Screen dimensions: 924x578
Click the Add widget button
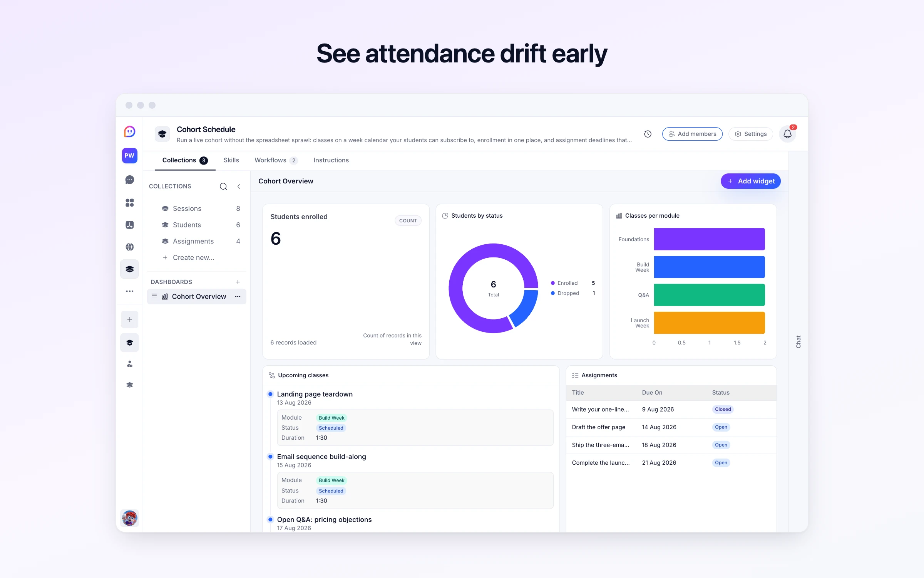click(x=751, y=181)
